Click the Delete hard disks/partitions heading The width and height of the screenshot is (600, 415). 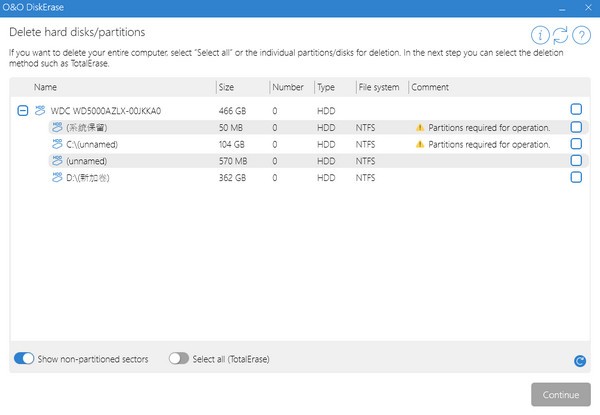pos(77,32)
